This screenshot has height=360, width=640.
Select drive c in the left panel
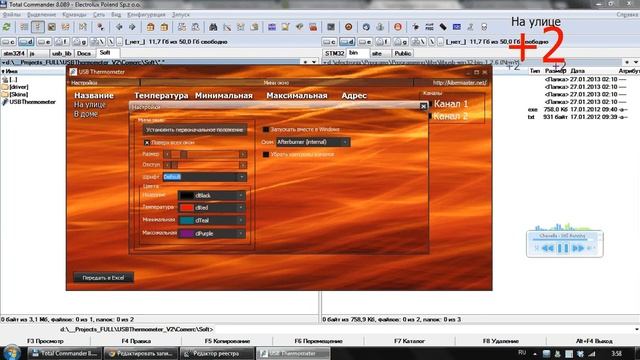(8, 42)
